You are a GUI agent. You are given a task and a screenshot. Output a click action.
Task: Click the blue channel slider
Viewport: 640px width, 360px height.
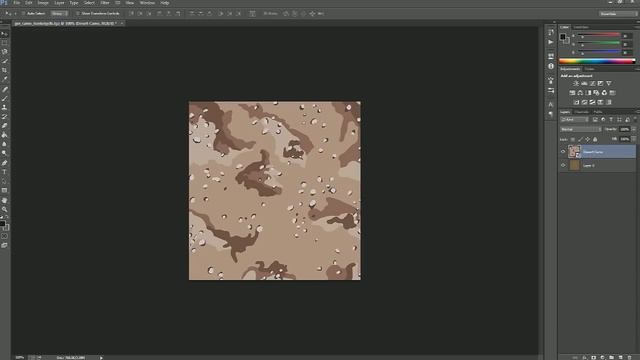[599, 53]
